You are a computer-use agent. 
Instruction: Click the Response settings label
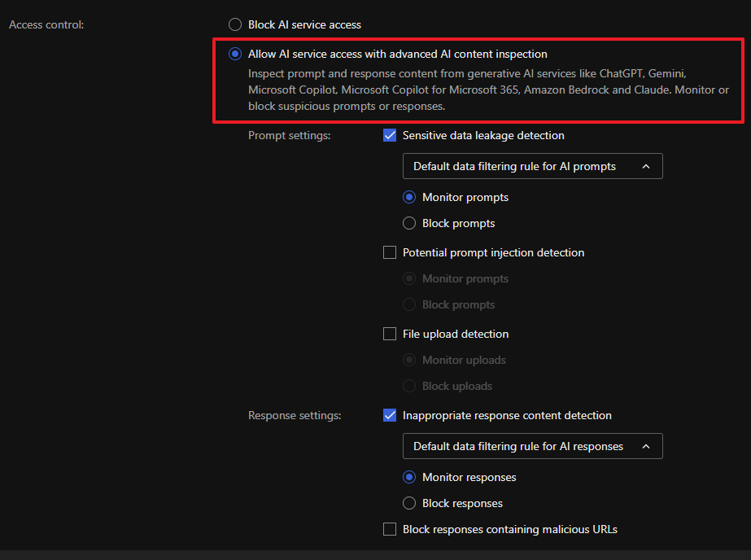click(295, 415)
